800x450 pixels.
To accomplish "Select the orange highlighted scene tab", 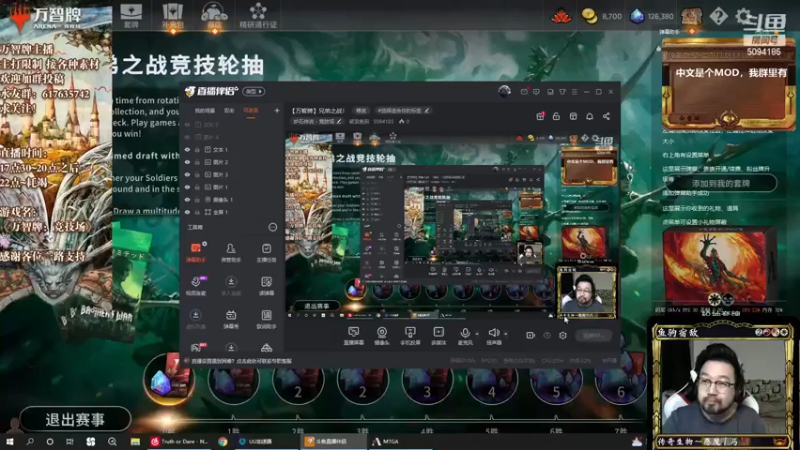I will pos(251,111).
